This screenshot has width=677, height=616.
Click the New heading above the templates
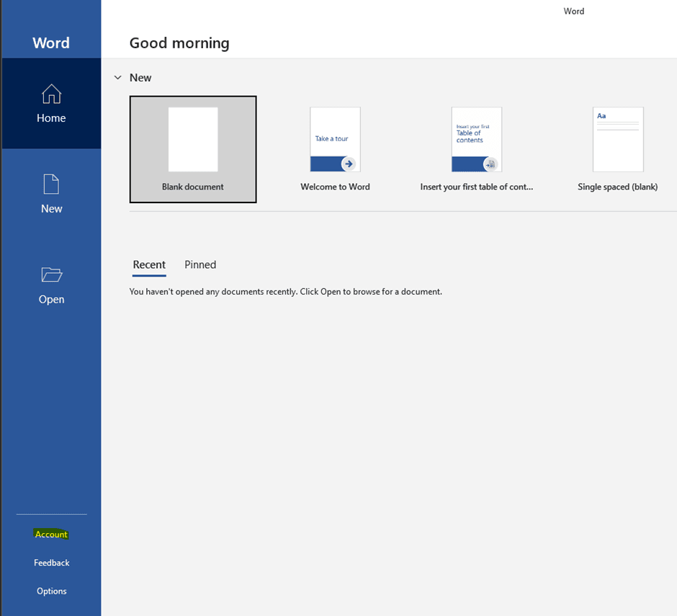(x=140, y=78)
